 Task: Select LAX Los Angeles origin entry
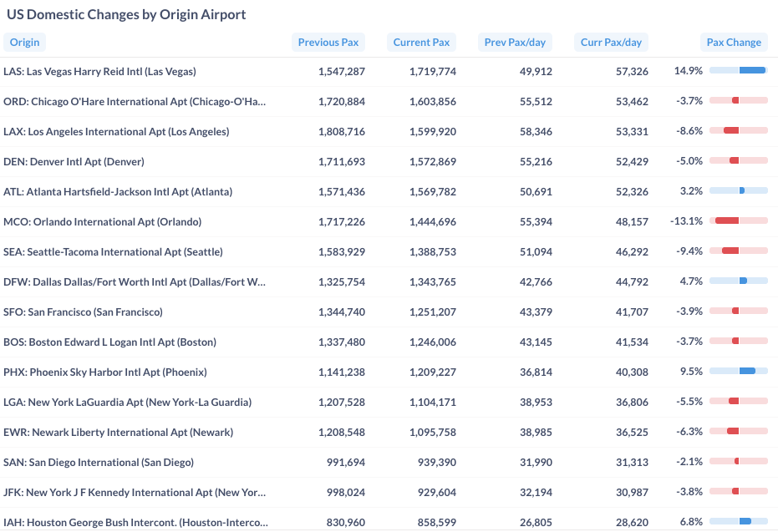point(115,132)
